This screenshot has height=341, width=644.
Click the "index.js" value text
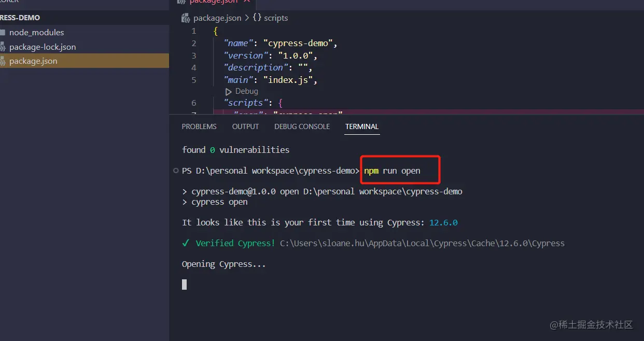(x=288, y=80)
